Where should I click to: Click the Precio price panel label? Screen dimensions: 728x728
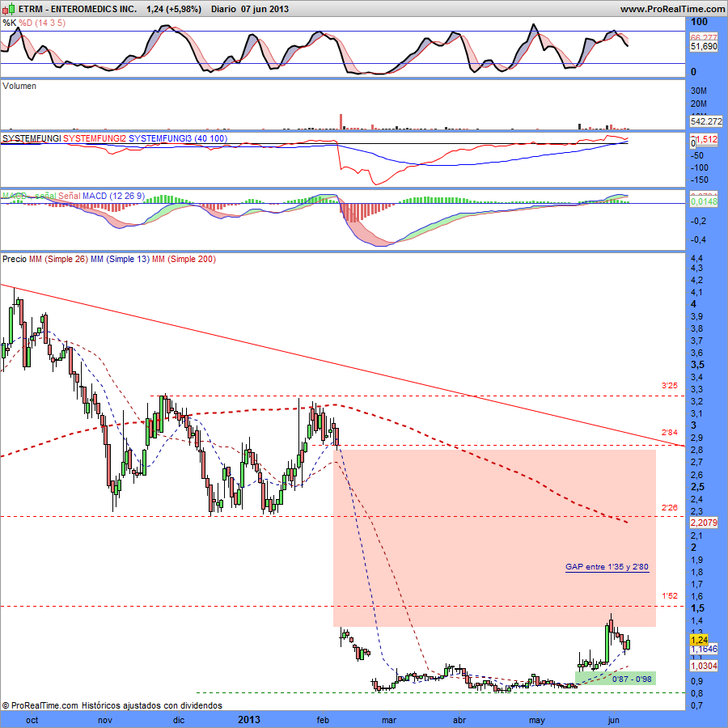[x=15, y=259]
